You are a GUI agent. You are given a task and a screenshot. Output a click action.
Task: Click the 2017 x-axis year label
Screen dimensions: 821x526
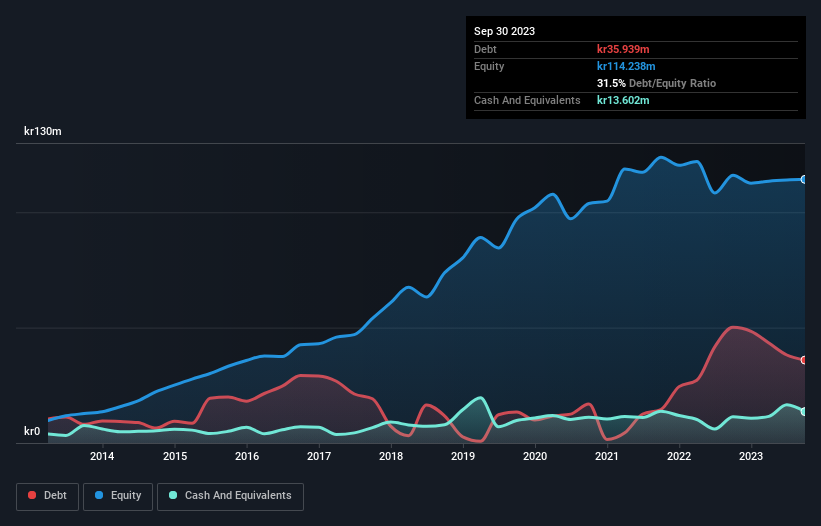pos(319,456)
